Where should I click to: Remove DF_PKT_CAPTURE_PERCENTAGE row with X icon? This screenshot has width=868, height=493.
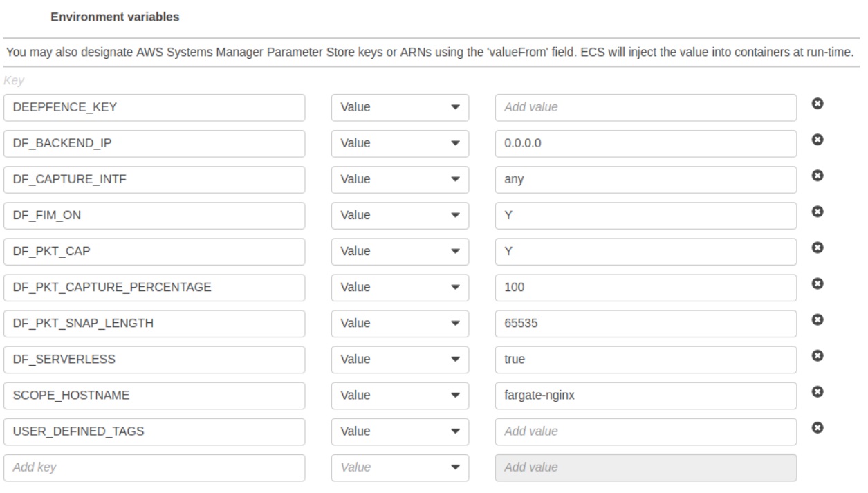817,283
